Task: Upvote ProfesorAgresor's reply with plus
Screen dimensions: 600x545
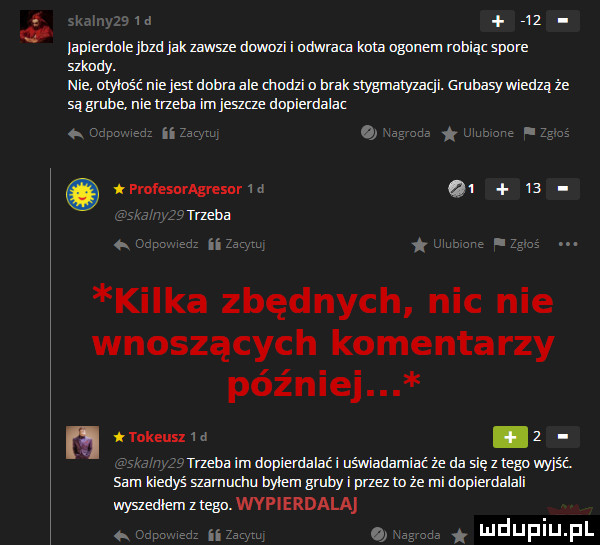Action: [502, 189]
